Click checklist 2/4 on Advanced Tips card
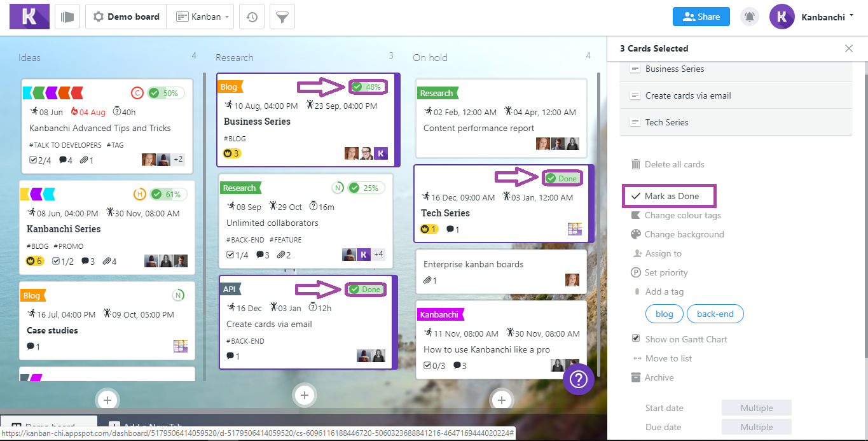This screenshot has height=441, width=868. click(41, 160)
